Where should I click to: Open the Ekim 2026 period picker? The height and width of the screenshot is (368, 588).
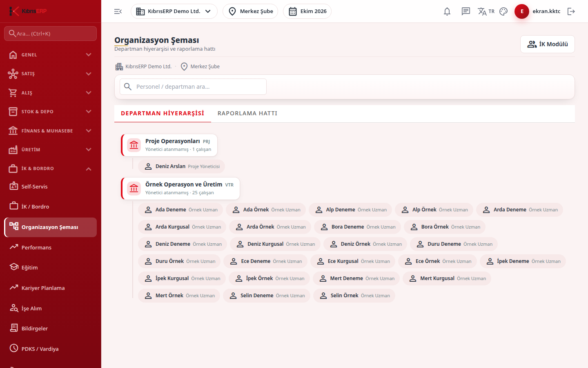click(x=307, y=11)
